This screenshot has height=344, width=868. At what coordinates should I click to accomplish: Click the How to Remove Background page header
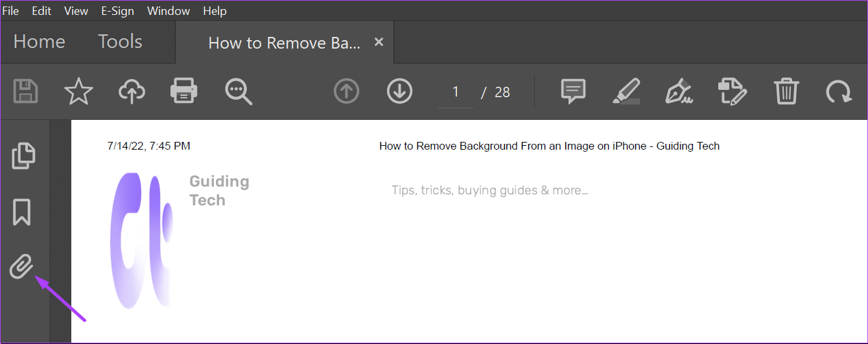click(549, 146)
